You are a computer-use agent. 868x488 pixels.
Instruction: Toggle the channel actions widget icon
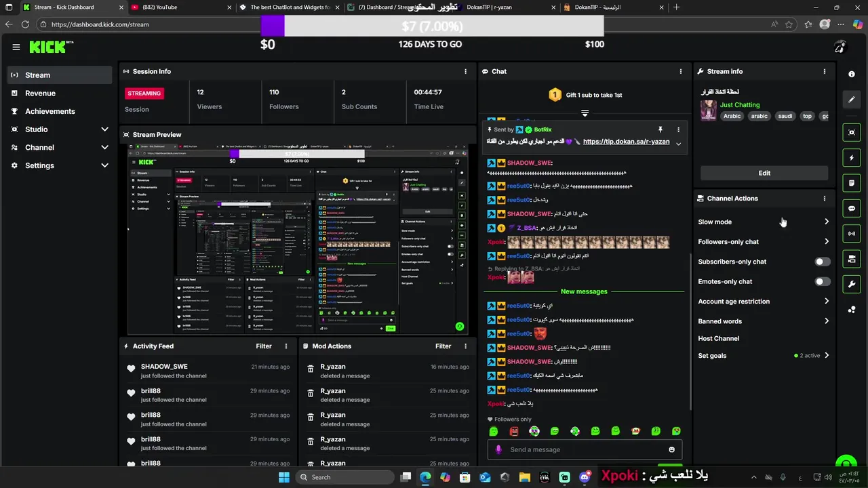click(852, 259)
